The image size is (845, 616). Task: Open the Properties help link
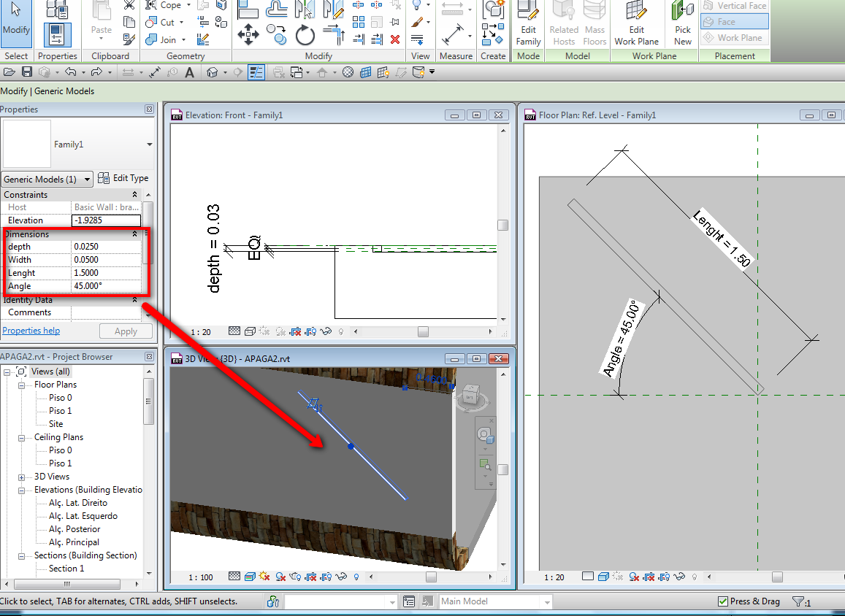coord(31,331)
